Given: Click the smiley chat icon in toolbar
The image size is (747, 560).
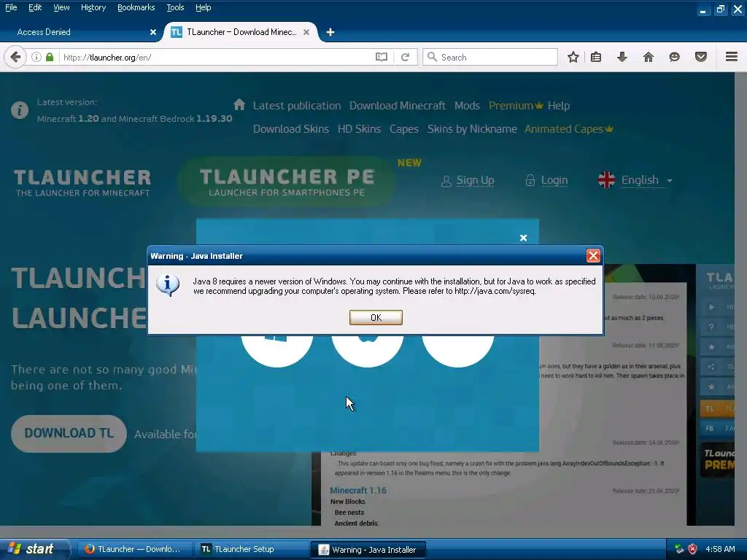Looking at the screenshot, I should pyautogui.click(x=674, y=57).
